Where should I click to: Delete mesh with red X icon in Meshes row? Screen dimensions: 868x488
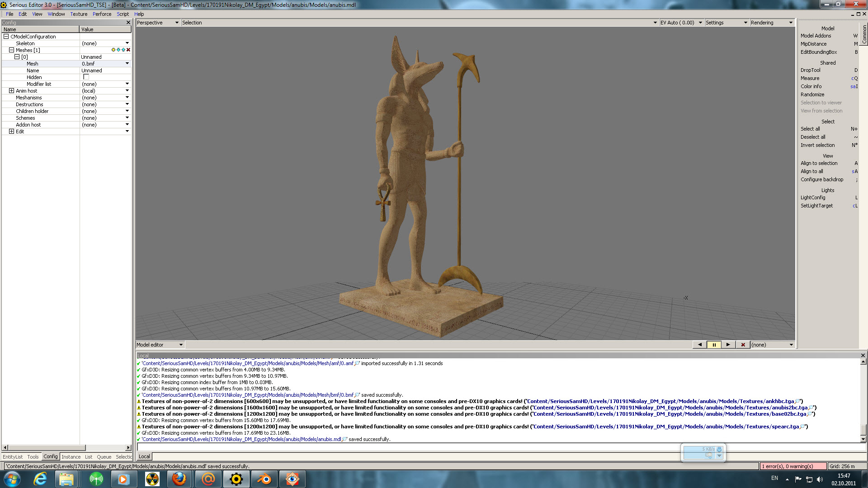point(128,50)
